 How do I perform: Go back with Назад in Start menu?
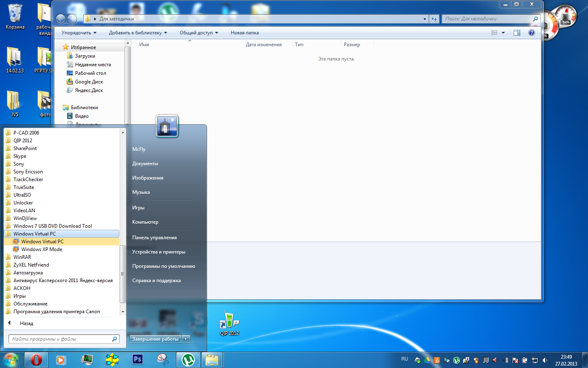[27, 323]
